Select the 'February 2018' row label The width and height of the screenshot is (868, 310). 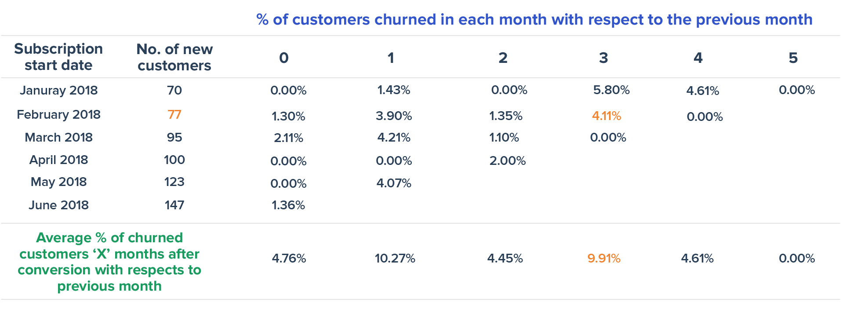58,114
